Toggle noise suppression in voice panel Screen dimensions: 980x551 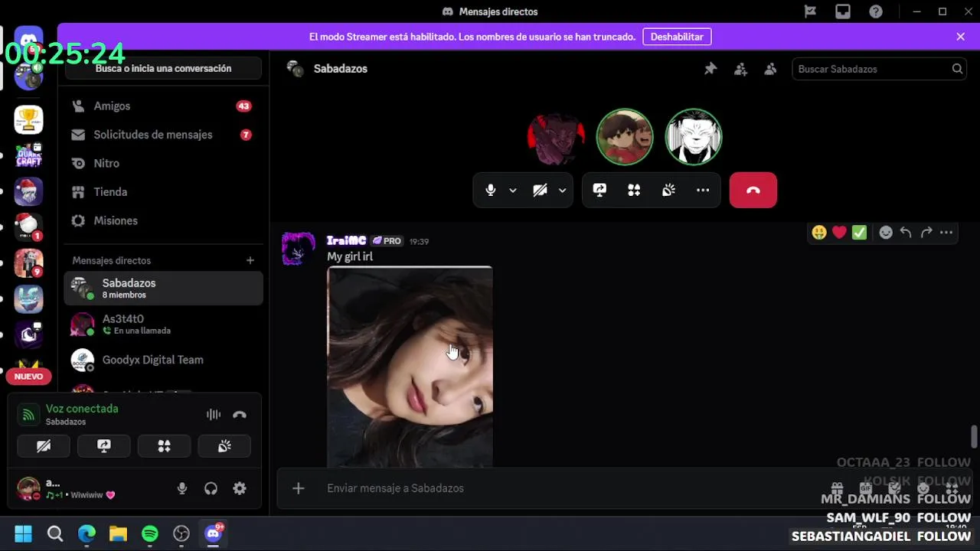pyautogui.click(x=214, y=415)
